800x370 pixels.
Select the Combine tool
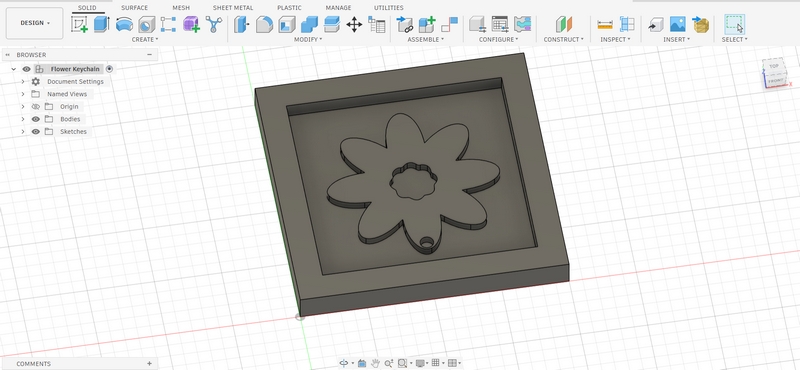(x=309, y=24)
